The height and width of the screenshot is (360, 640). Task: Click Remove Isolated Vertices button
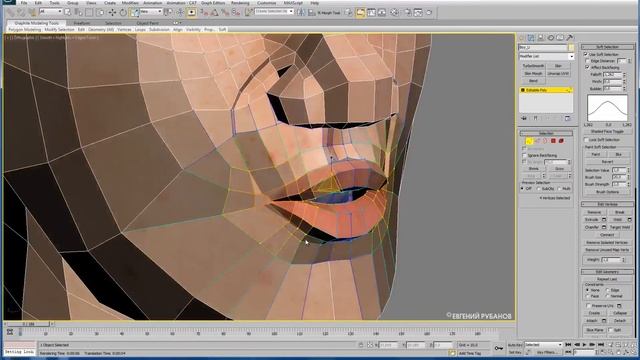click(x=607, y=242)
